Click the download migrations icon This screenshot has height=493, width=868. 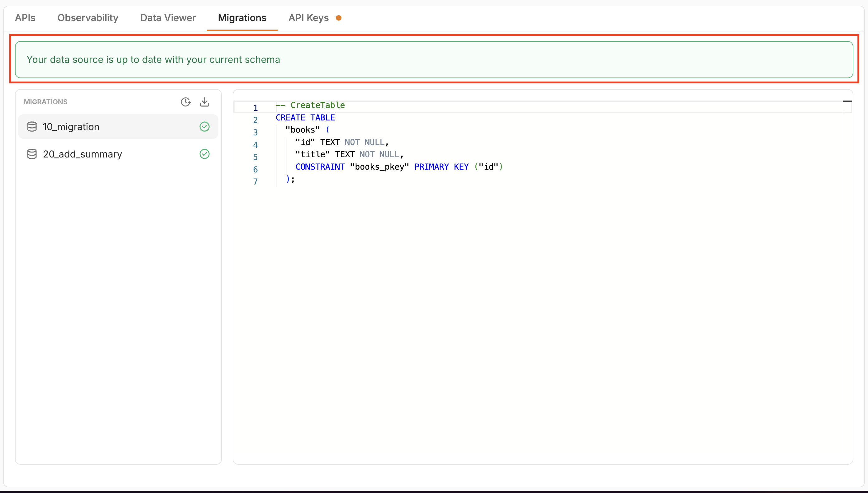[204, 102]
